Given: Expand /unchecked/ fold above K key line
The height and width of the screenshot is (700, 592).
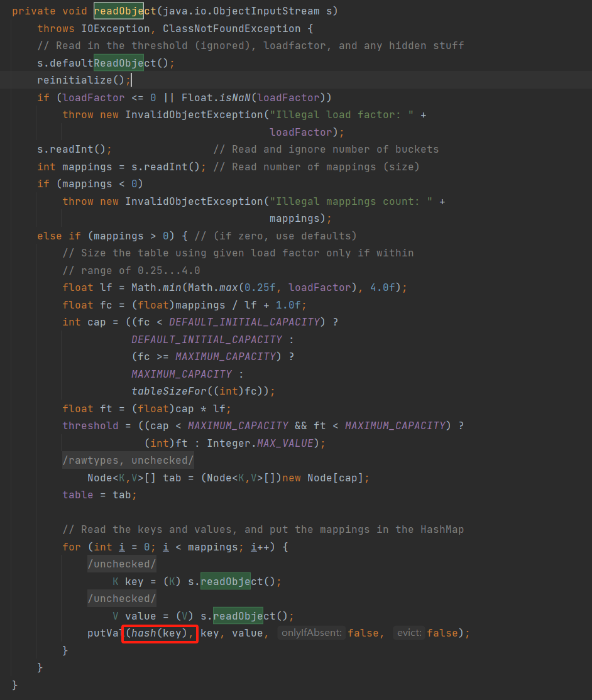Looking at the screenshot, I should [122, 564].
